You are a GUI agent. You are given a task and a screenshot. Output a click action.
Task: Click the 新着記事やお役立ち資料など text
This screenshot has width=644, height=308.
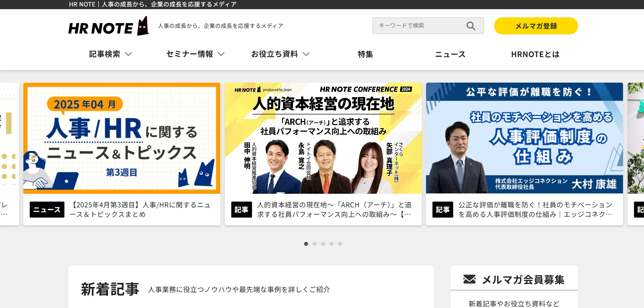click(x=514, y=304)
